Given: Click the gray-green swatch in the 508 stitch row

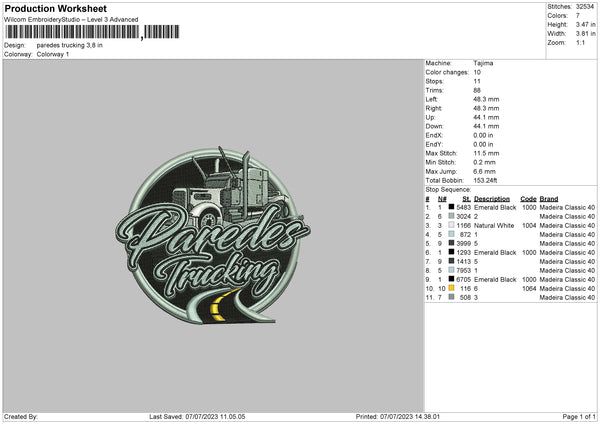Looking at the screenshot, I should [x=452, y=297].
